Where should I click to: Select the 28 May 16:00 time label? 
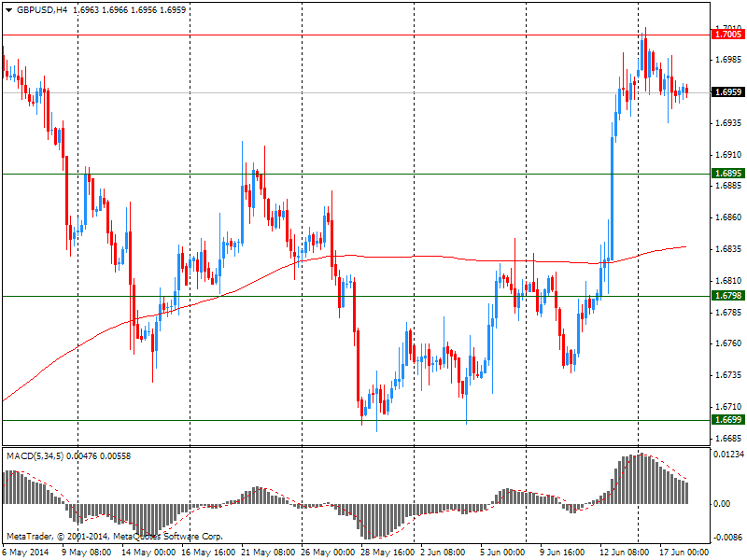pos(388,553)
